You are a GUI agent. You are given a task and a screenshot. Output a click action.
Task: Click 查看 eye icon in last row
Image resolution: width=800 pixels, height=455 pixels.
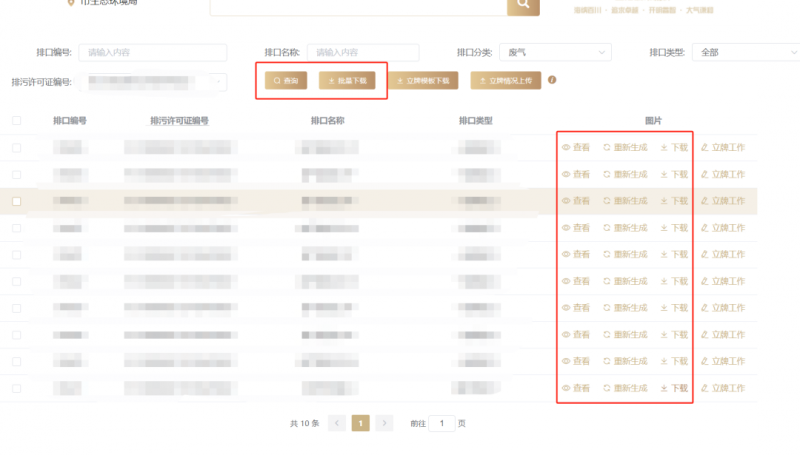(x=566, y=388)
